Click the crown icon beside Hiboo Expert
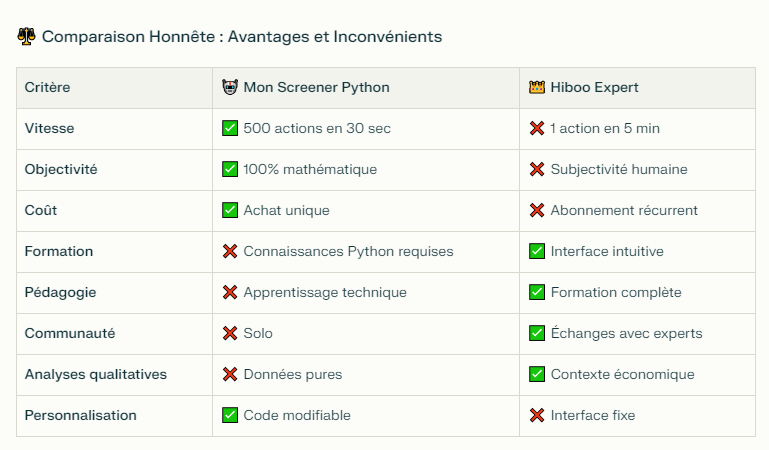Image resolution: width=769 pixels, height=450 pixels. (537, 87)
